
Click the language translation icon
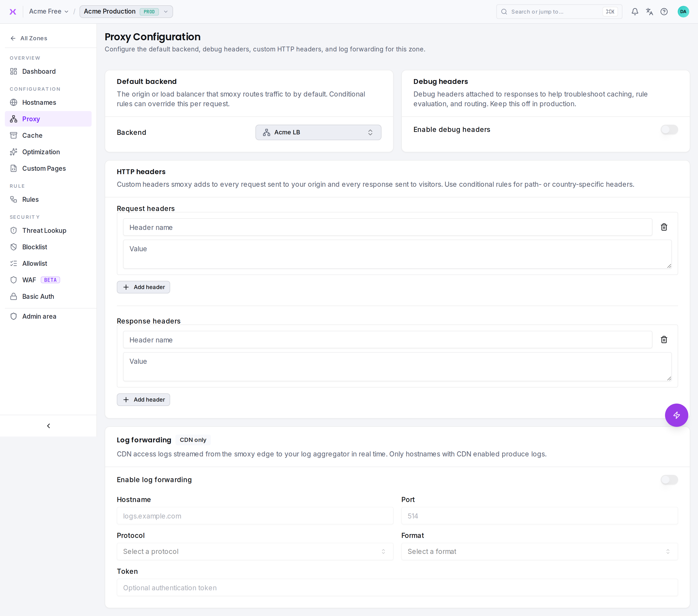[649, 12]
